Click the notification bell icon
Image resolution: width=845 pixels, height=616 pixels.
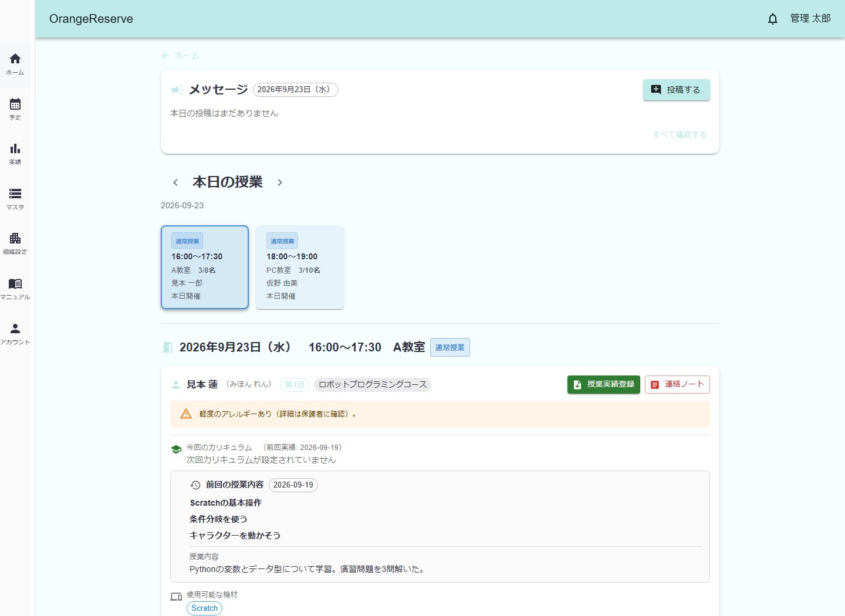click(773, 19)
